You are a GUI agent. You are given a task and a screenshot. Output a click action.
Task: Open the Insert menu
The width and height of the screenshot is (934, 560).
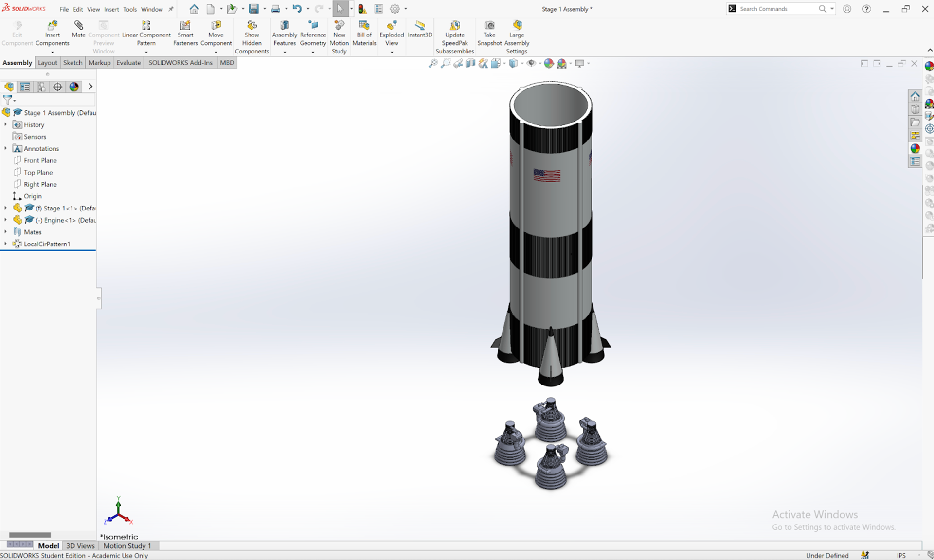point(111,9)
